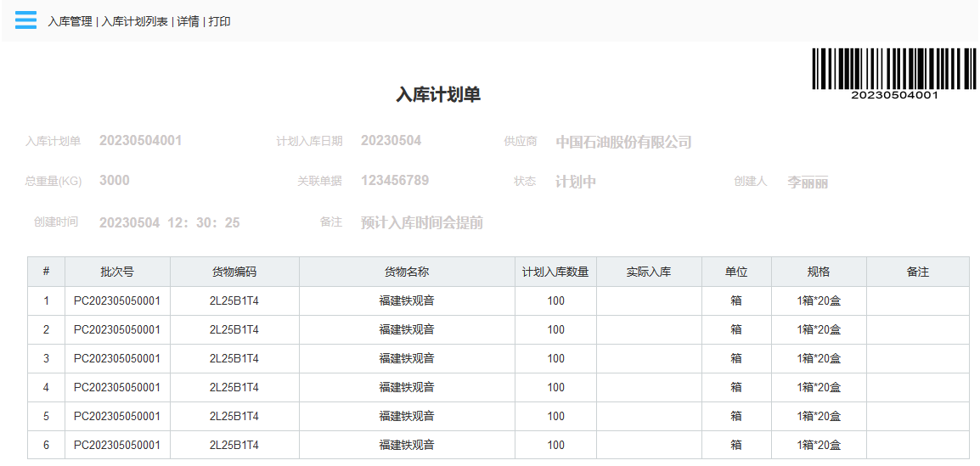Click plan number value 20230504001
The image size is (980, 466).
[x=141, y=141]
